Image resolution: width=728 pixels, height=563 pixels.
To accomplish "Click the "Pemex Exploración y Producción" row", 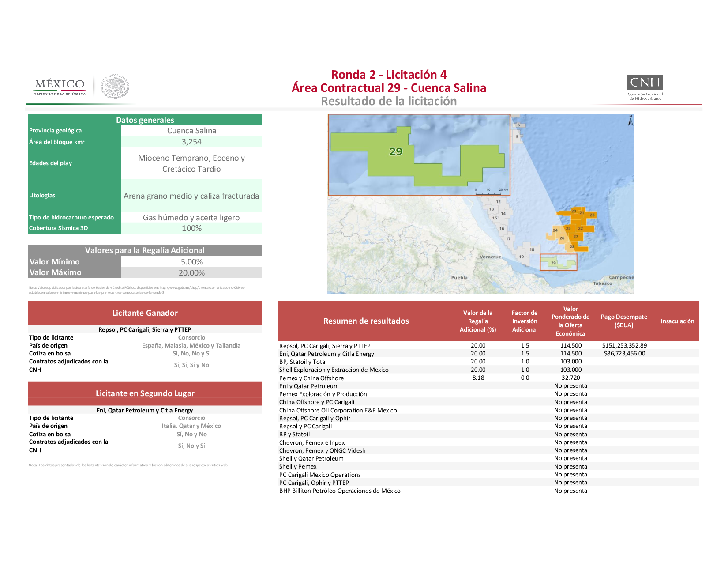I will pos(488,394).
